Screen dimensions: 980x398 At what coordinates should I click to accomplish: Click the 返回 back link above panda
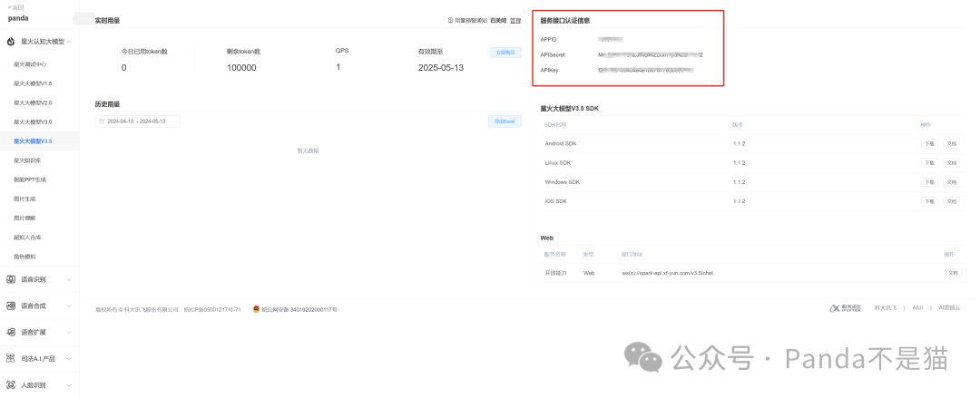coord(15,7)
